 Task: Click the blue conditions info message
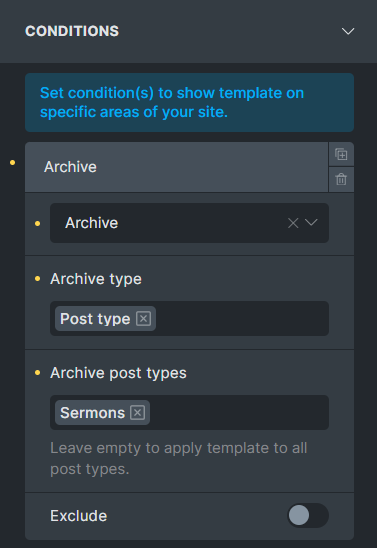[x=189, y=102]
